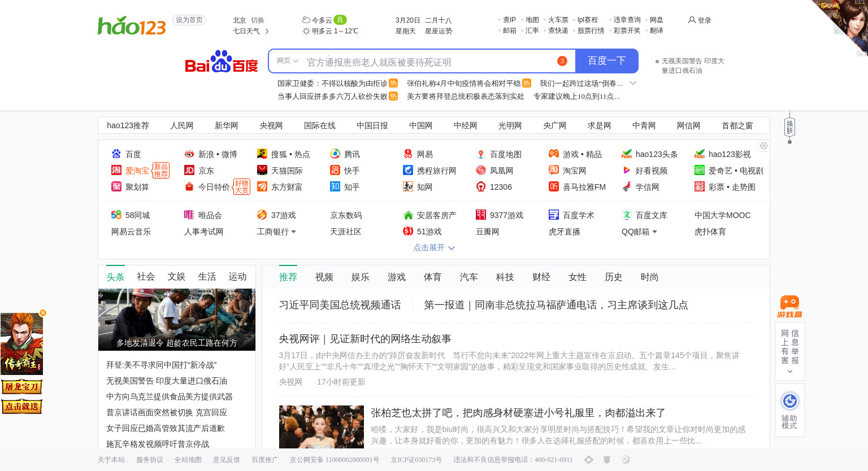This screenshot has height=471, width=868.
Task: Click the hot search count badge
Action: coord(562,61)
